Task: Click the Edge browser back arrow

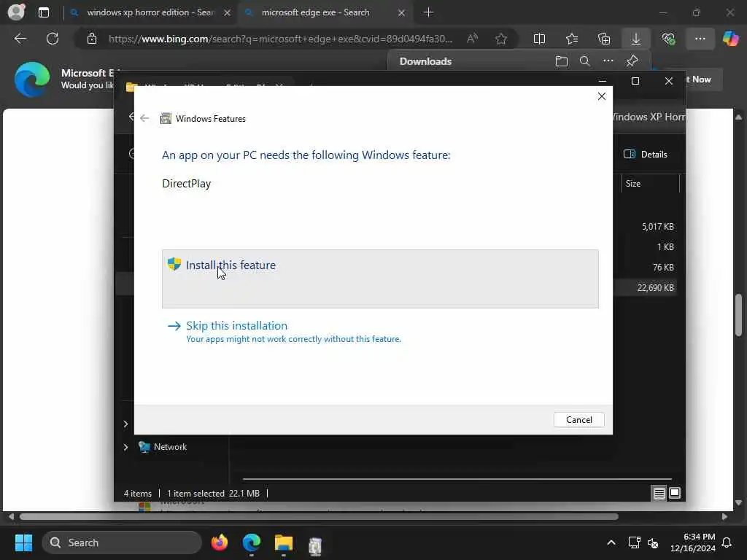Action: point(20,39)
